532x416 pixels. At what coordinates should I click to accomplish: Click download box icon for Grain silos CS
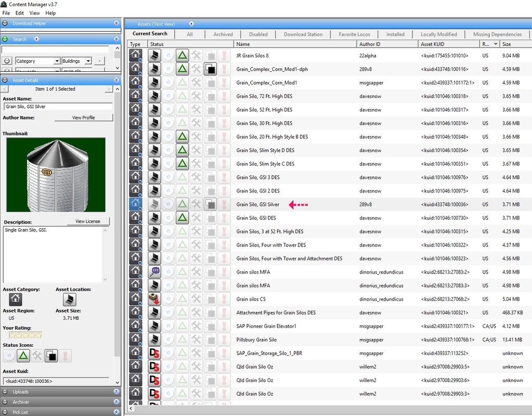(154, 299)
